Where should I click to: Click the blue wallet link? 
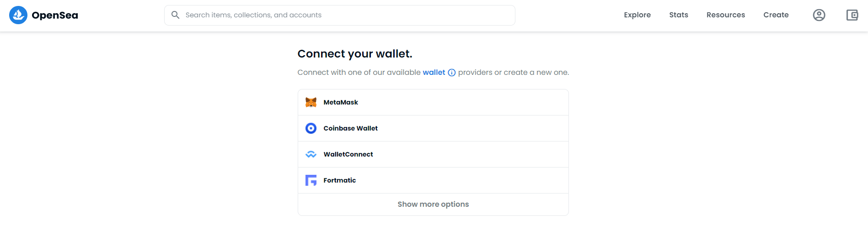point(434,72)
